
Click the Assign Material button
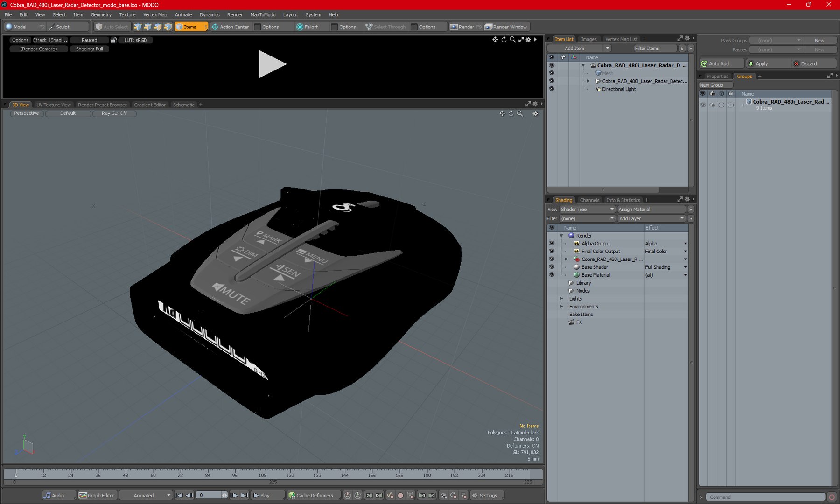pyautogui.click(x=651, y=210)
